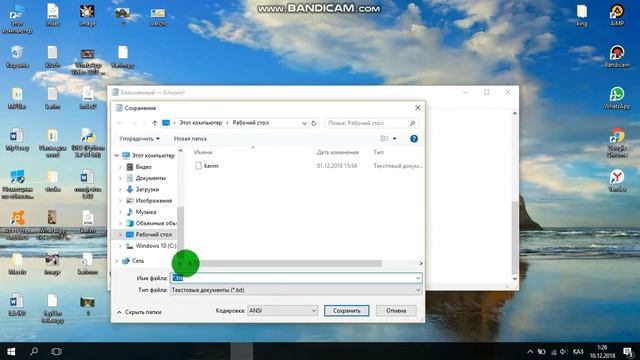Image resolution: width=640 pixels, height=360 pixels.
Task: Select the Google Chrome desktop shortcut
Action: pyautogui.click(x=617, y=143)
